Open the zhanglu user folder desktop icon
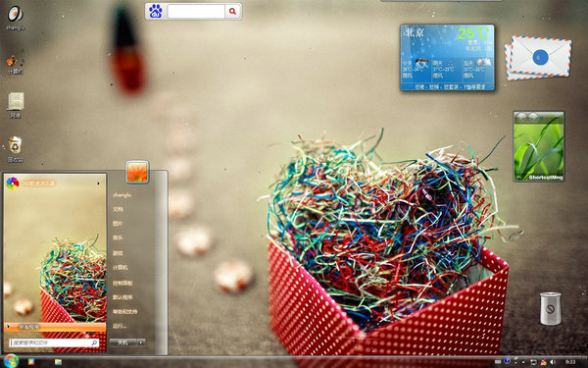Screen dimensions: 588x368 [16, 17]
